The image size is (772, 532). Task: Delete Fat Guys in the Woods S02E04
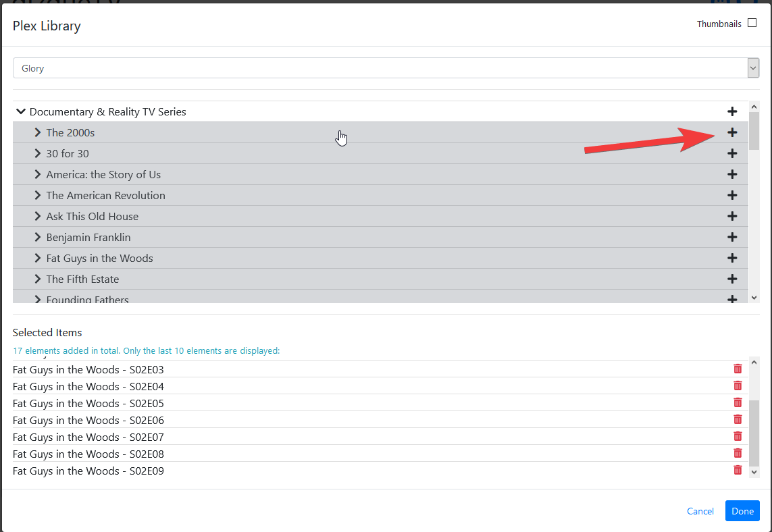(x=738, y=386)
